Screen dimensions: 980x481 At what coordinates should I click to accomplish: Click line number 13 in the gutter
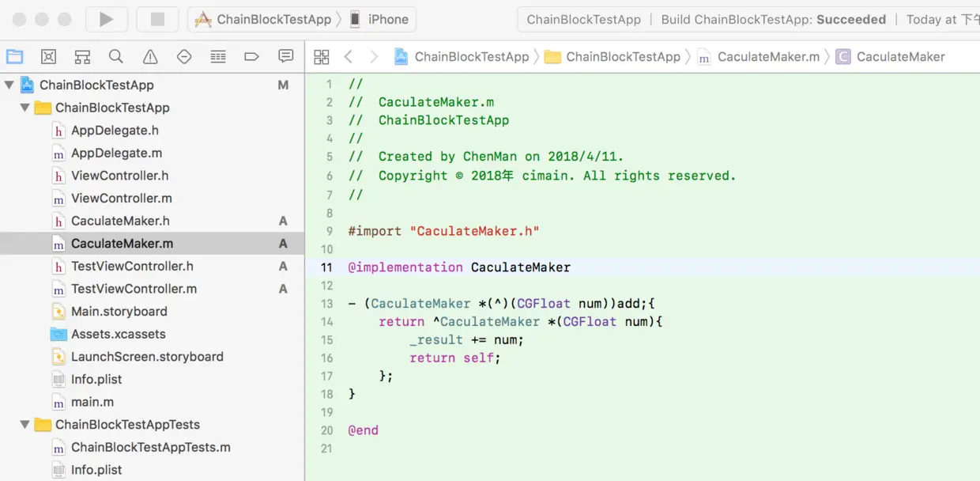pos(326,304)
